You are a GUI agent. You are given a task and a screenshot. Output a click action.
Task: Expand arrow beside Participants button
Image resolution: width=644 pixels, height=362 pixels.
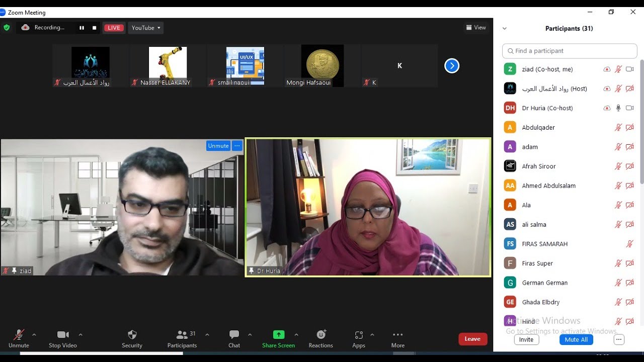click(207, 335)
